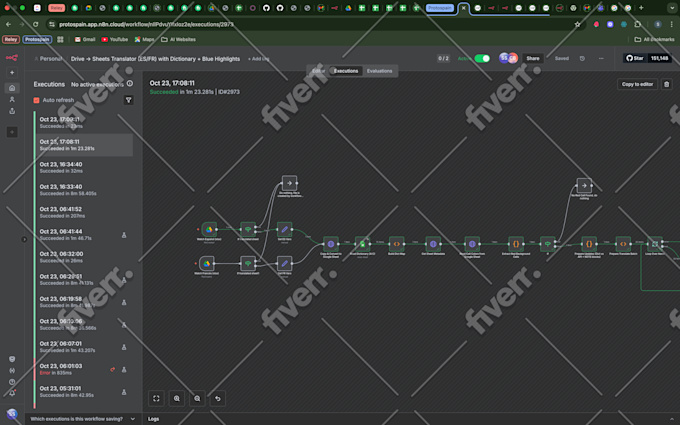The width and height of the screenshot is (680, 425).
Task: Open execution Oct 23, 06:32:00
Action: (85, 257)
